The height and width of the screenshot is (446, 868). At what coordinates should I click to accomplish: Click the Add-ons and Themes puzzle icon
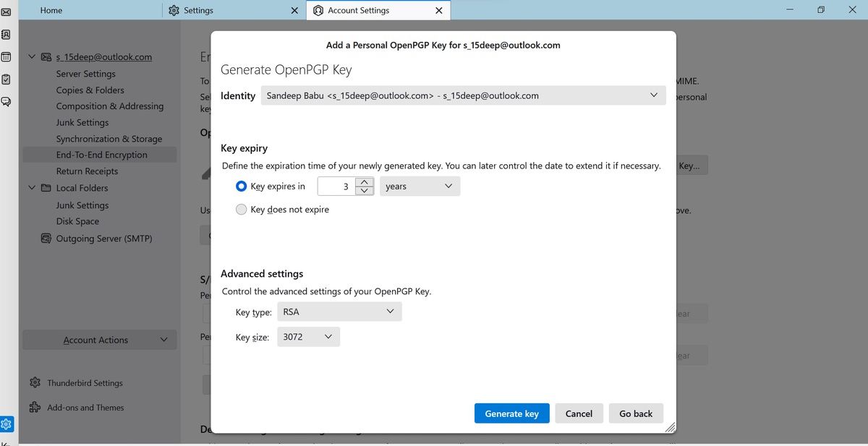pyautogui.click(x=35, y=408)
